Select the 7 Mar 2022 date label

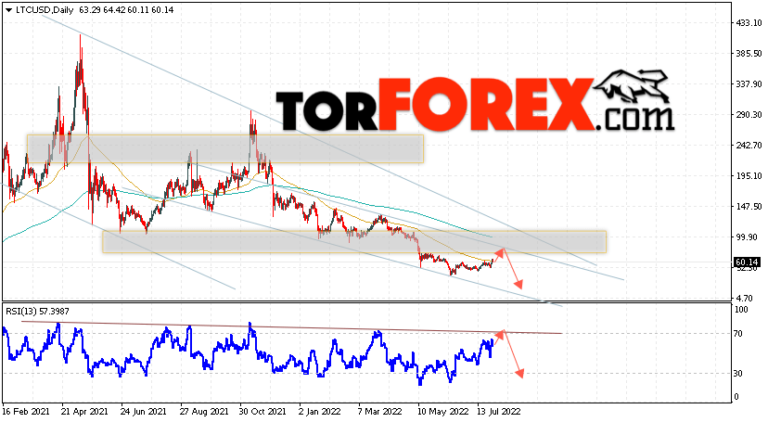(380, 410)
